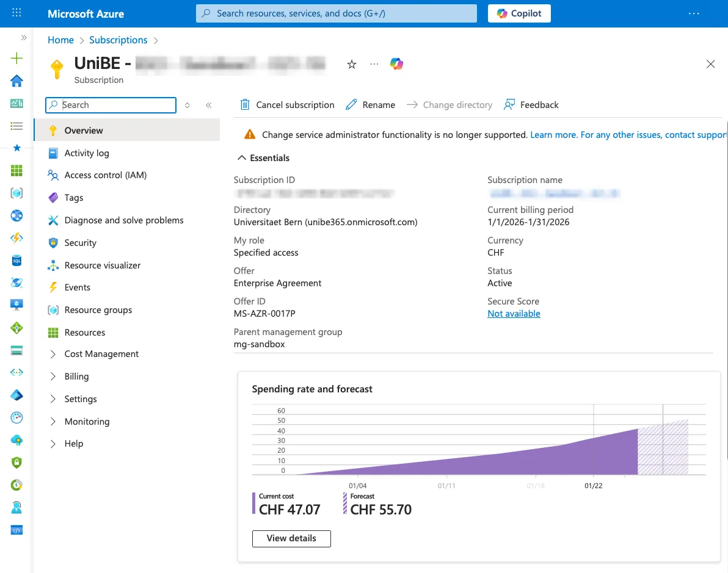Screen dimensions: 728x573
Task: Open Defender for Cloud shield lock icon
Action: click(16, 463)
